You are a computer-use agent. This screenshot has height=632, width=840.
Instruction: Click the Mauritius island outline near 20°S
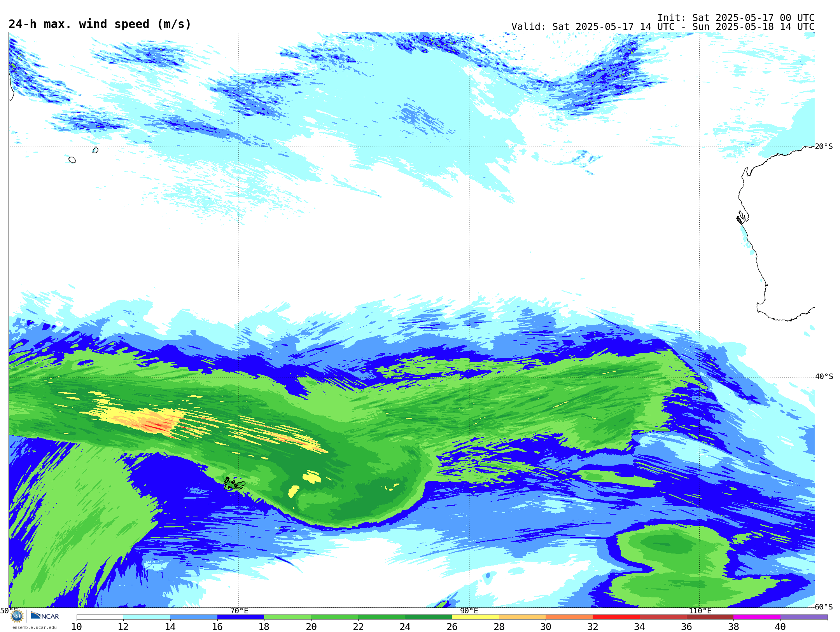coord(95,150)
